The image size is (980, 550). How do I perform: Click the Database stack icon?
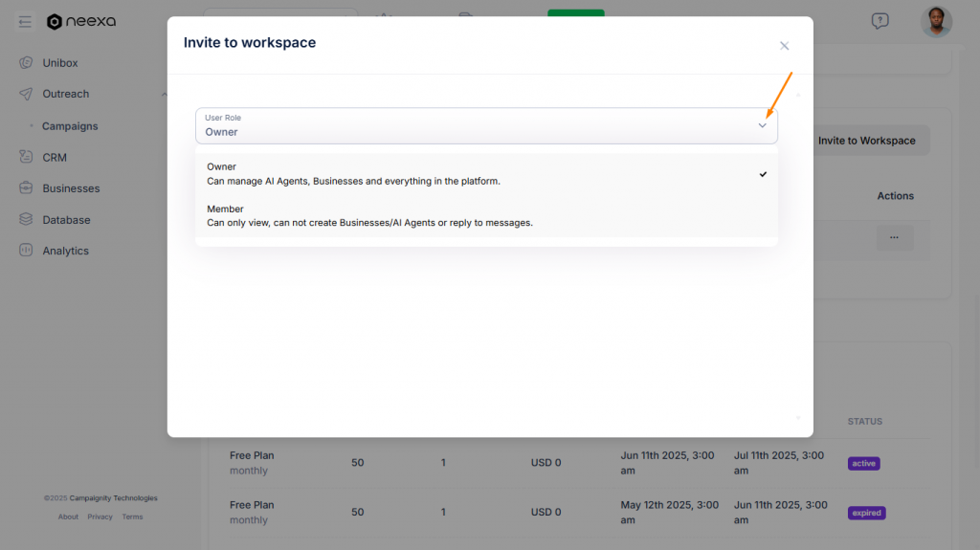(x=26, y=219)
